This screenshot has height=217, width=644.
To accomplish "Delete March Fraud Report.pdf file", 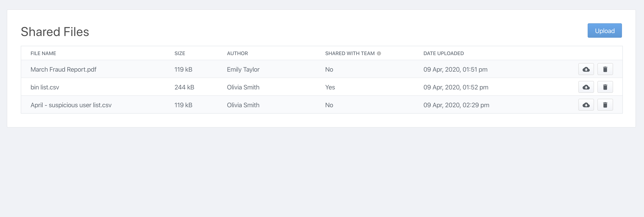I will [x=605, y=69].
